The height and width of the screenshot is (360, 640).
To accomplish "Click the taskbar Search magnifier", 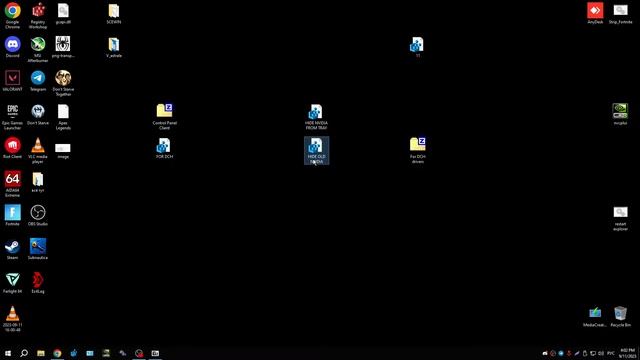I will 24,353.
